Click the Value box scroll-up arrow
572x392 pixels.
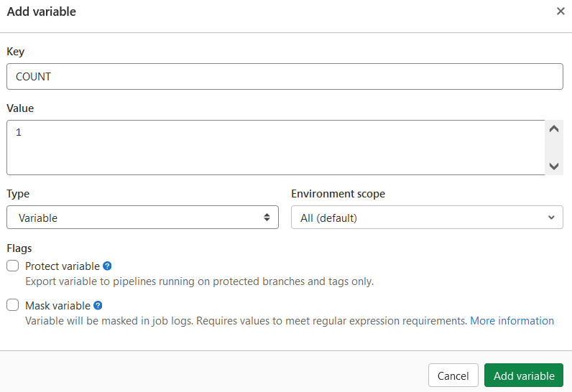[553, 129]
